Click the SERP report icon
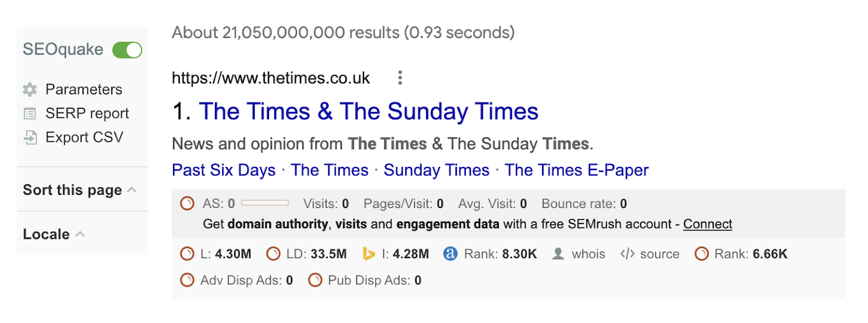This screenshot has width=868, height=323. (x=30, y=114)
